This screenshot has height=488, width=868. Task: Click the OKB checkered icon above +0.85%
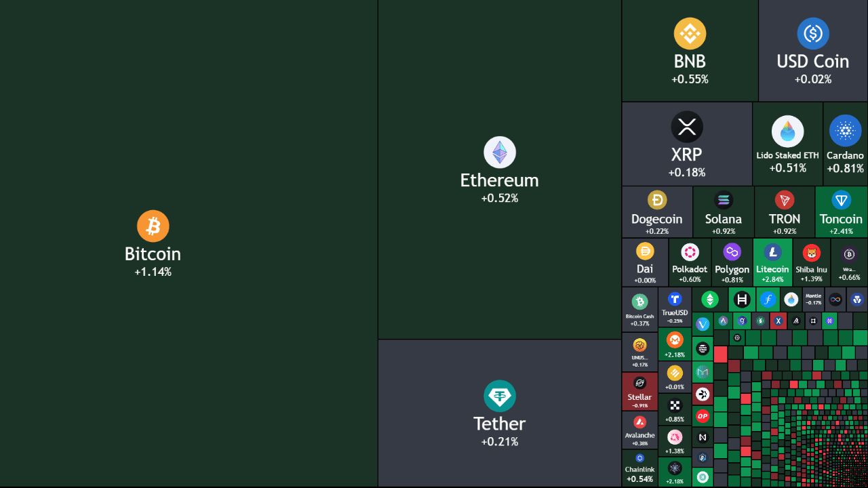pos(675,405)
